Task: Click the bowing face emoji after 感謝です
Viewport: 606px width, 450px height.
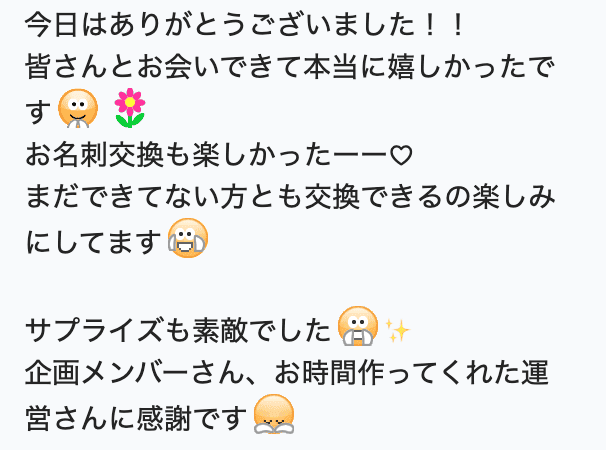Action: click(x=274, y=414)
